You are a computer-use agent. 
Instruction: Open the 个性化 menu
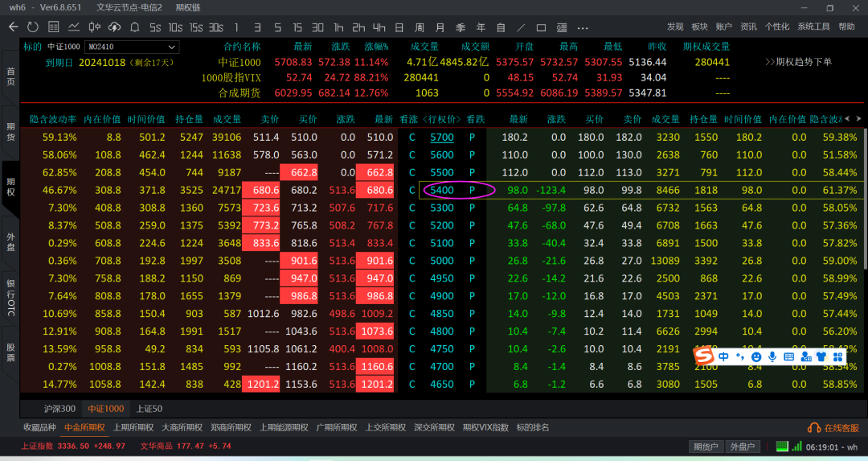pyautogui.click(x=777, y=27)
